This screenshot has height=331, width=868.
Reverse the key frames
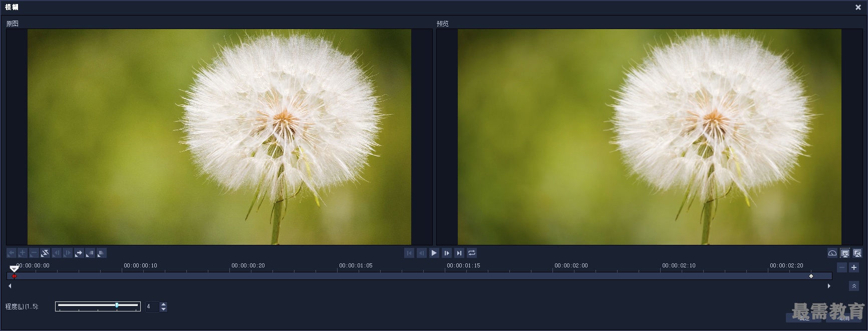(45, 253)
